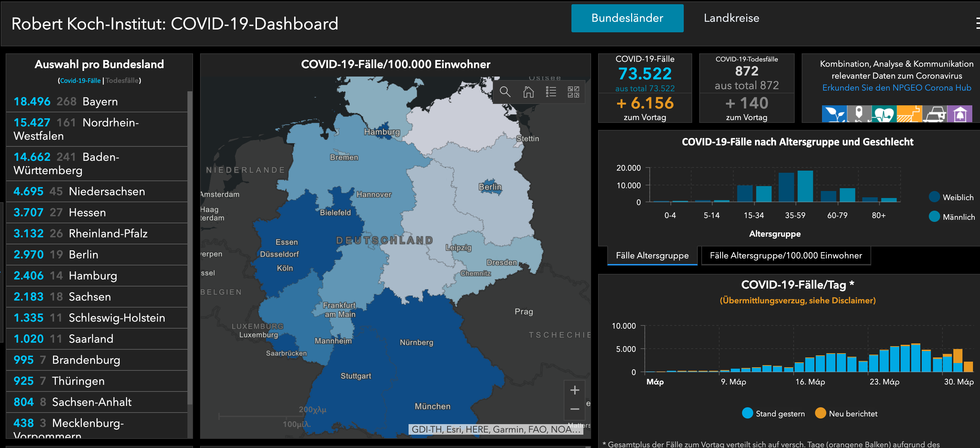Open the basemap gallery grid icon
Viewport: 980px width, 448px height.
573,92
